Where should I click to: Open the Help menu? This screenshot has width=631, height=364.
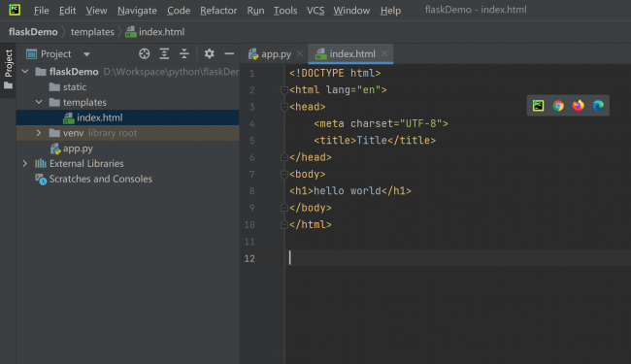pos(390,11)
